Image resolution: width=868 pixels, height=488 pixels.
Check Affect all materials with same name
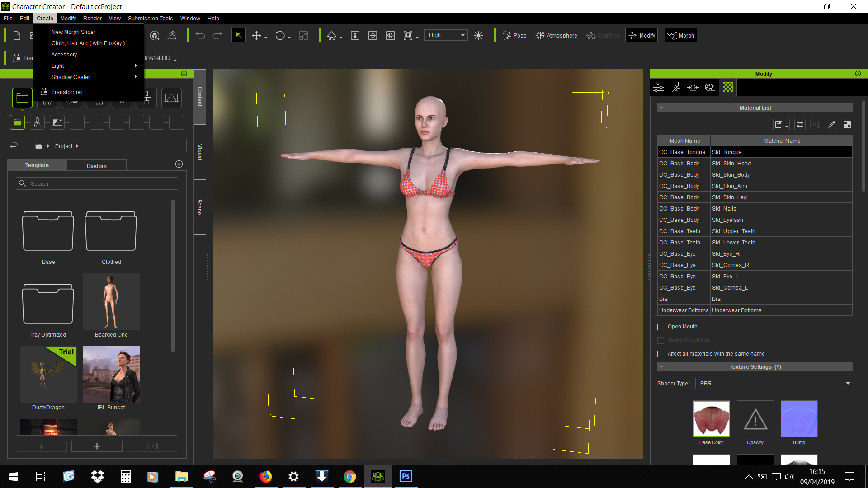click(x=660, y=354)
